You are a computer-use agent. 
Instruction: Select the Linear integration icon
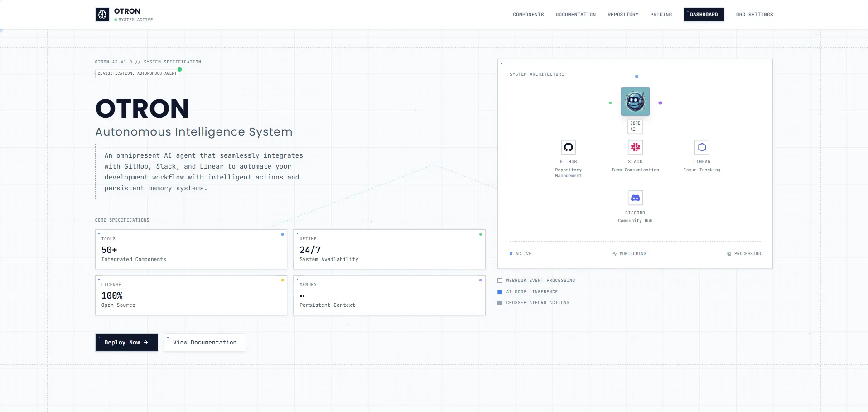[x=702, y=147]
